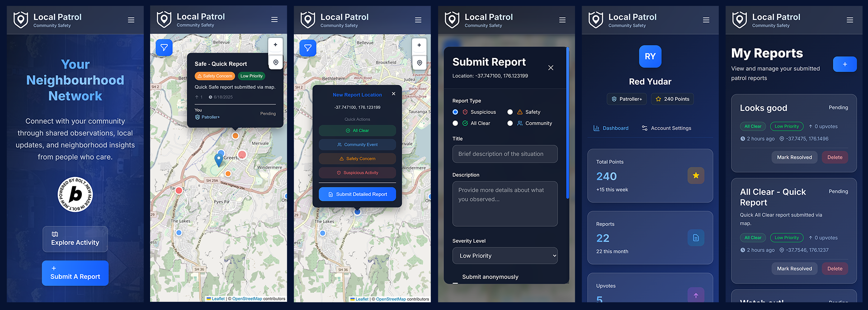Image resolution: width=868 pixels, height=310 pixels.
Task: Click the Submit A Report button
Action: [75, 273]
